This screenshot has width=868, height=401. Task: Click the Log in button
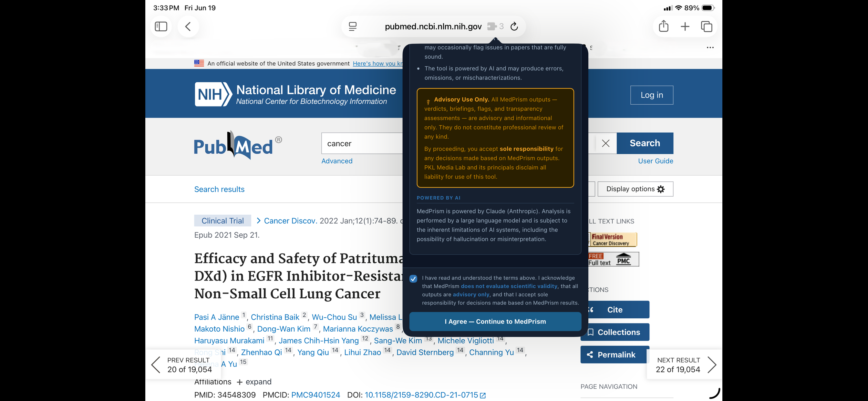point(652,95)
